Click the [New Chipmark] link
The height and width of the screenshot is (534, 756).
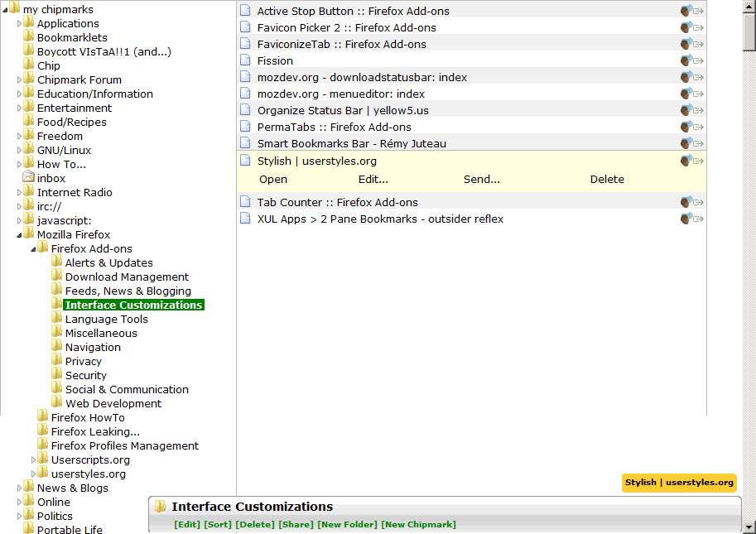[x=418, y=524]
